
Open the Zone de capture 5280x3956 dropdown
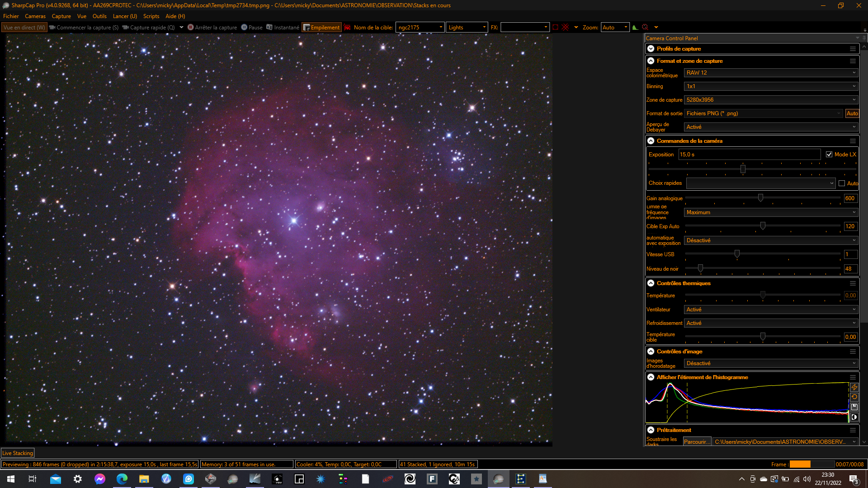pos(771,100)
